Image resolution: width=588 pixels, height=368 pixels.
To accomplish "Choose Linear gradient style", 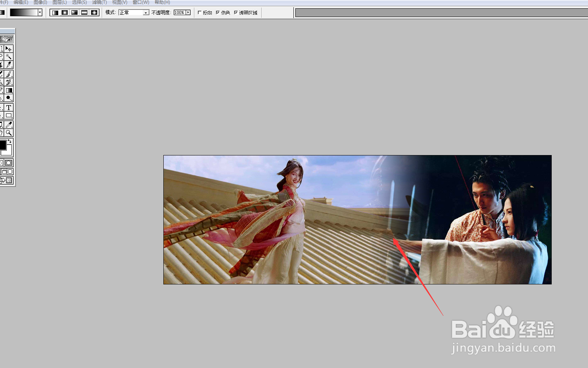I will point(55,12).
